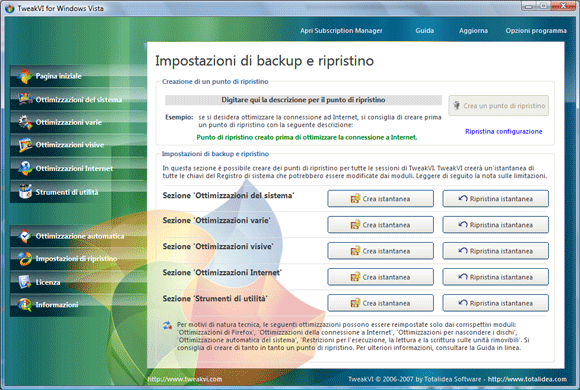This screenshot has width=580, height=390.
Task: Click the label Sezione 'Ottimizzazioni visive'
Action: (x=218, y=246)
